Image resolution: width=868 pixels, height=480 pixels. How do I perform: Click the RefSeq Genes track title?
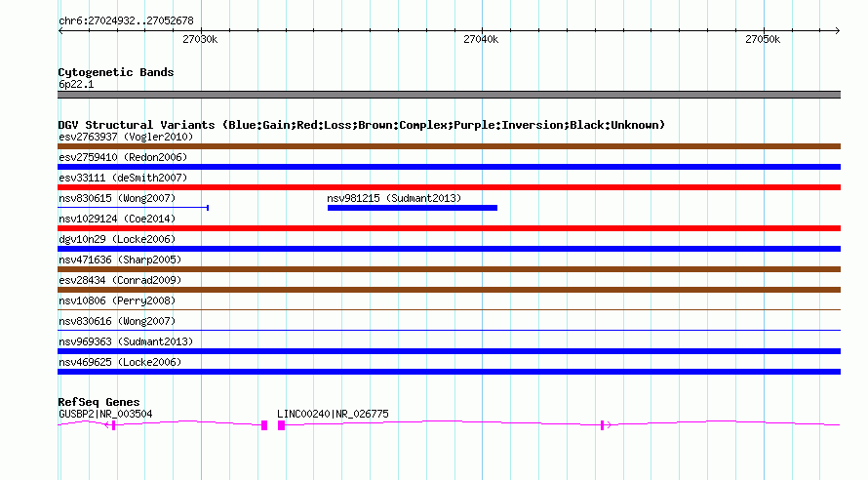[99, 402]
